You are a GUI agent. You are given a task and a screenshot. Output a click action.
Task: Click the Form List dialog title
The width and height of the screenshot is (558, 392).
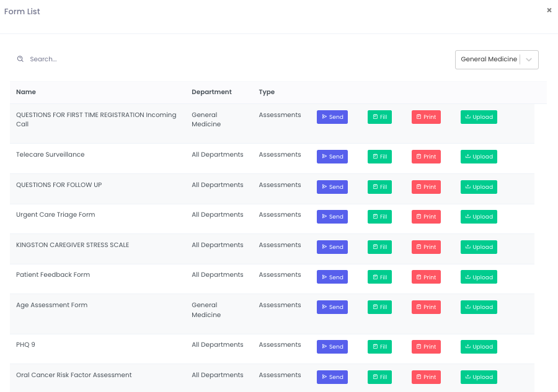22,11
